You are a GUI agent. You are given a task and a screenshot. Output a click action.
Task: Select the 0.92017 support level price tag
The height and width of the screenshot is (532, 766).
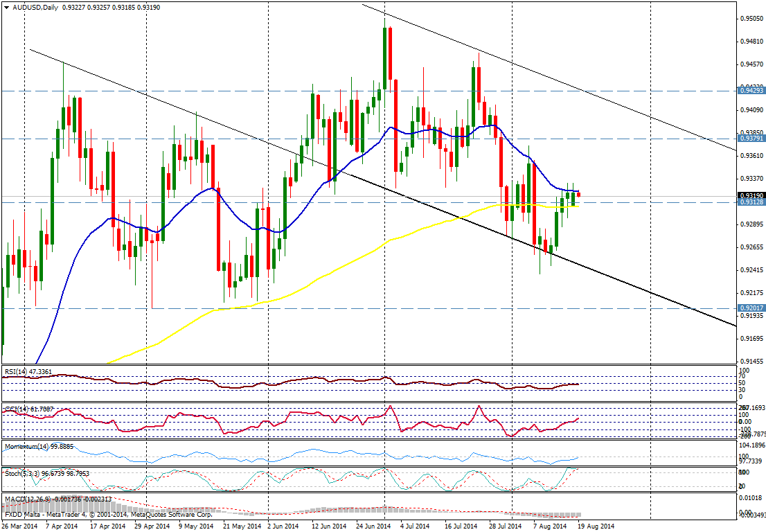pyautogui.click(x=751, y=308)
